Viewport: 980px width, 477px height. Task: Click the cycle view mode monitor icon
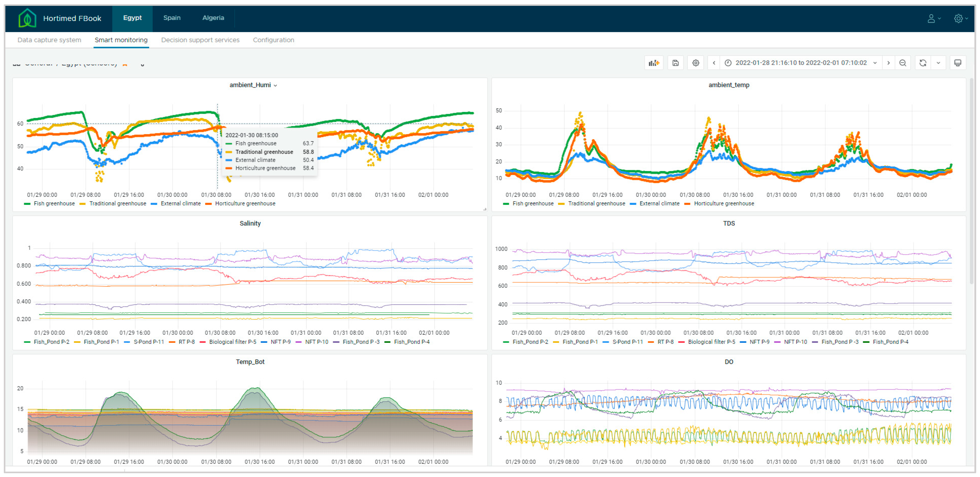(958, 63)
